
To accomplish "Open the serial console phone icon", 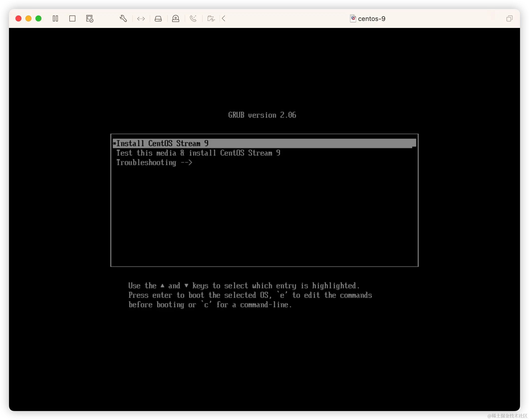I will pos(193,18).
